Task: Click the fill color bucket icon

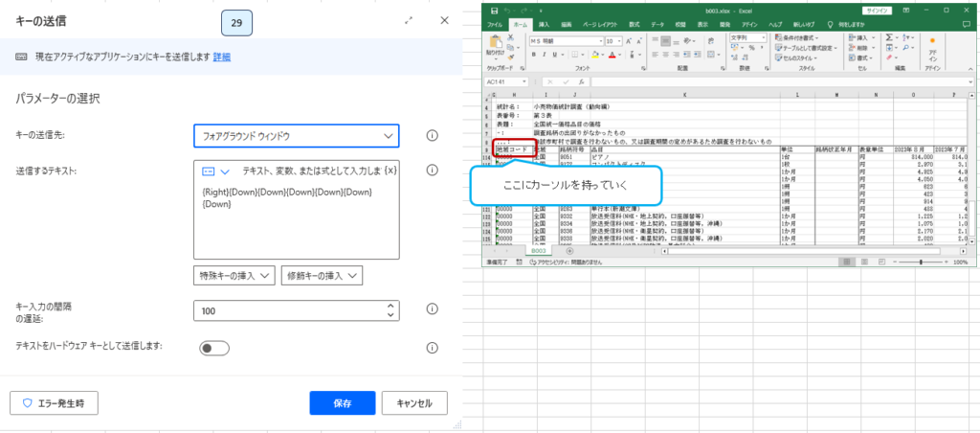Action: pyautogui.click(x=595, y=55)
